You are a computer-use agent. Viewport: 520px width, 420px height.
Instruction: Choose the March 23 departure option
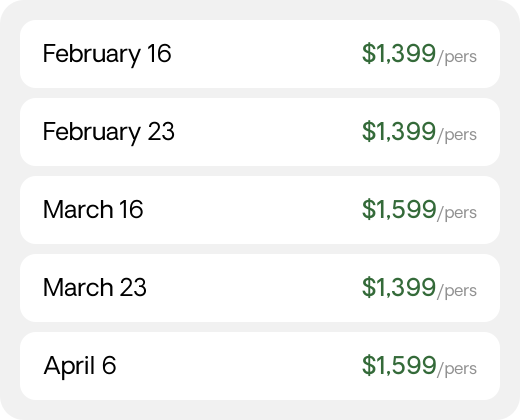point(260,288)
